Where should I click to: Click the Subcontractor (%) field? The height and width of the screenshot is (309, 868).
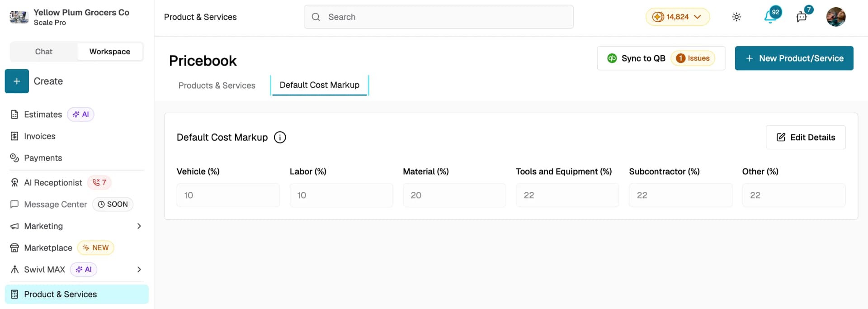click(x=681, y=195)
